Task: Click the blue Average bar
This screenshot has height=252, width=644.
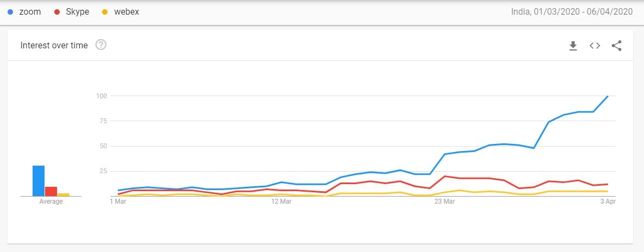Action: (38, 180)
